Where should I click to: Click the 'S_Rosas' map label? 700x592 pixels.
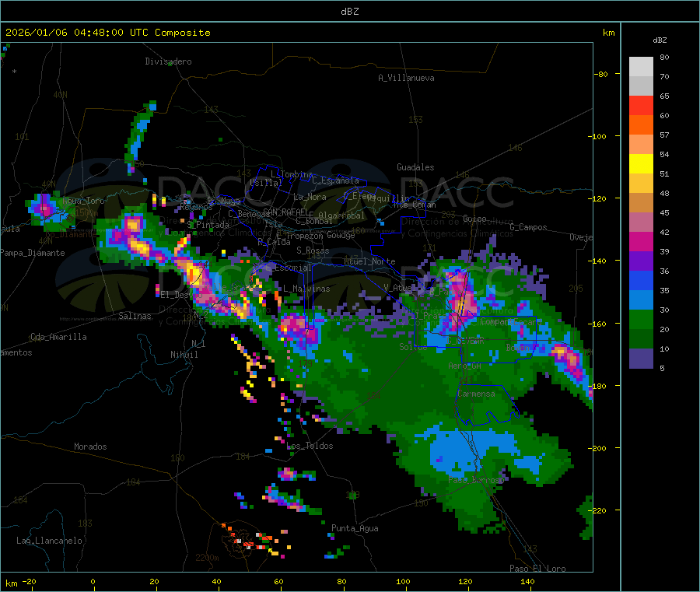(x=313, y=250)
